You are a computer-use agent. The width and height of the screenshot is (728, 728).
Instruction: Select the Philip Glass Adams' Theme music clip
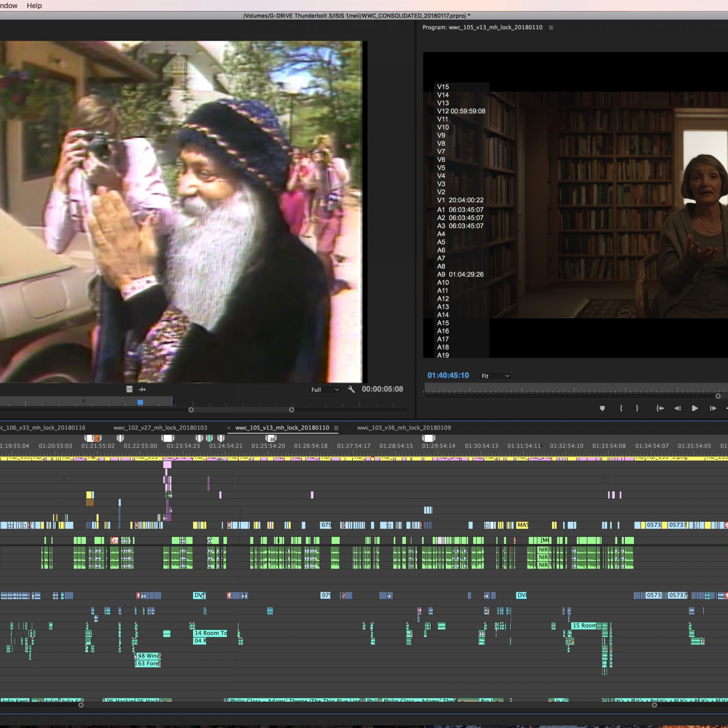point(296,700)
